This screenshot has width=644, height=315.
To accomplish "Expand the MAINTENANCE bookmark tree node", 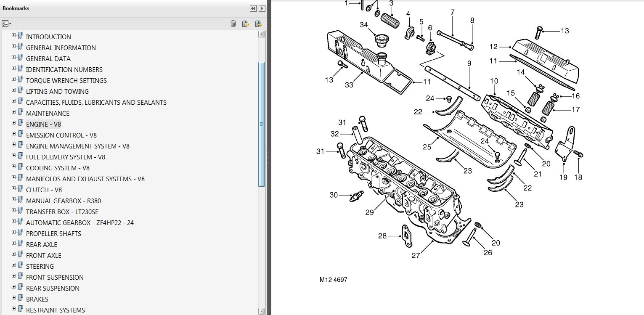I will (14, 112).
